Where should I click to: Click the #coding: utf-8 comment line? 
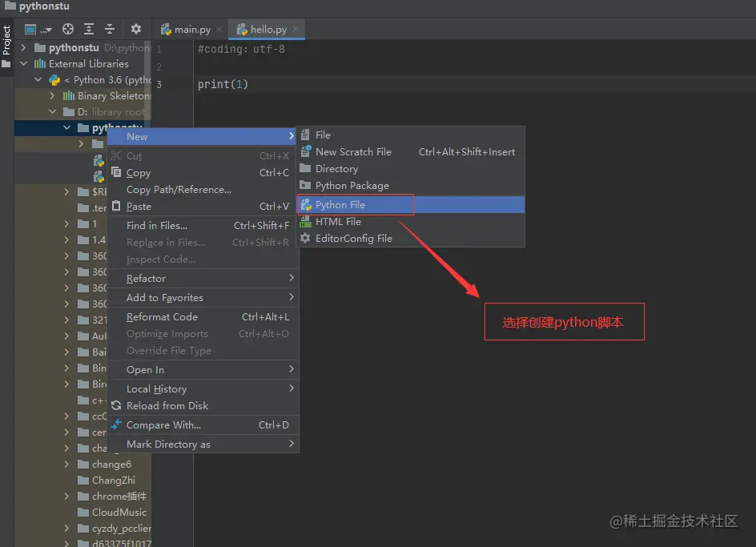click(x=241, y=49)
